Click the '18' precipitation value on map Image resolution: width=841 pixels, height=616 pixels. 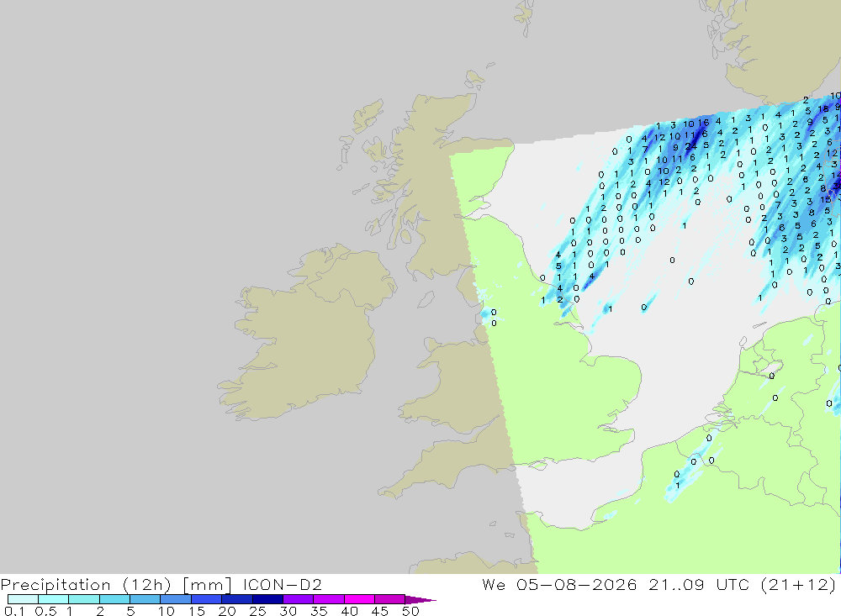[822, 109]
